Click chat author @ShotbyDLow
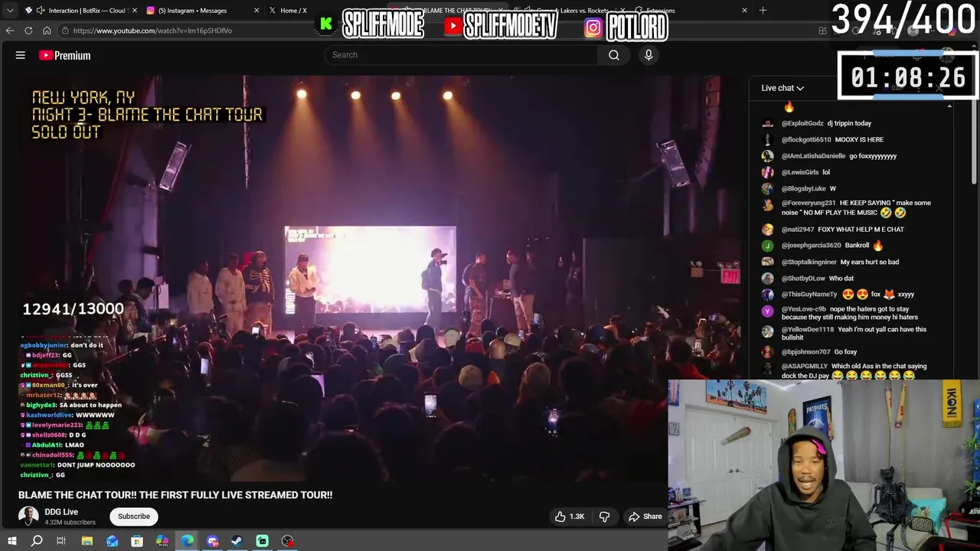The height and width of the screenshot is (551, 980). pyautogui.click(x=803, y=279)
